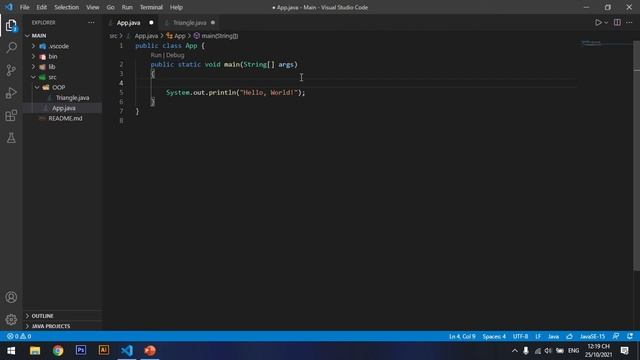This screenshot has width=640, height=360.
Task: Open README.md in the explorer
Action: (65, 118)
